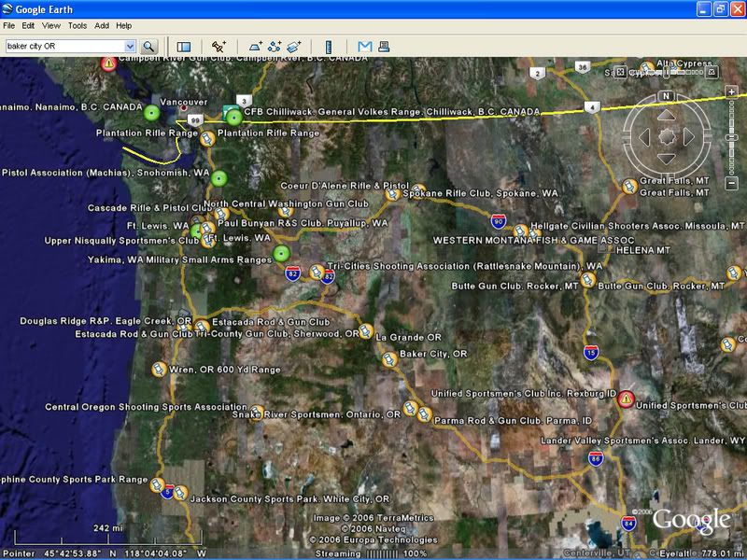Click the Email view icon
The width and height of the screenshot is (747, 560).
(x=365, y=46)
